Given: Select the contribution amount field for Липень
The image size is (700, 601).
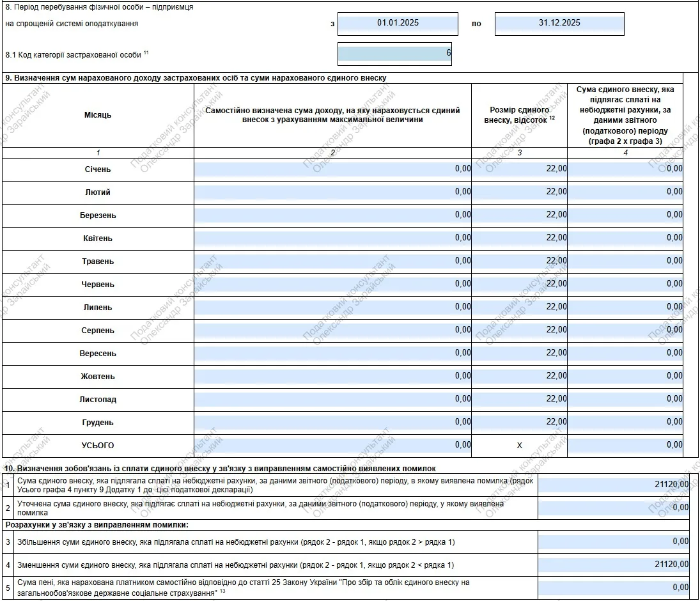Looking at the screenshot, I should pos(625,307).
